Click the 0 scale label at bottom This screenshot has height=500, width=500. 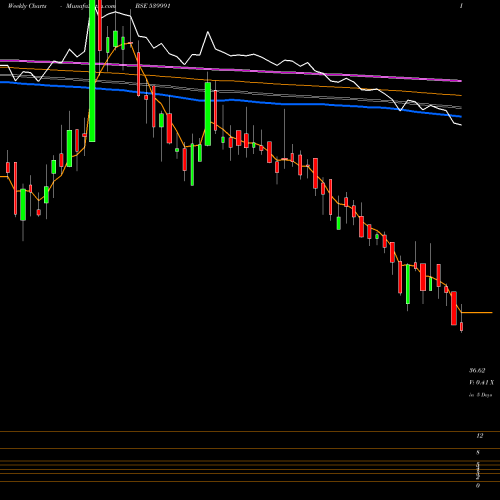tap(478, 486)
